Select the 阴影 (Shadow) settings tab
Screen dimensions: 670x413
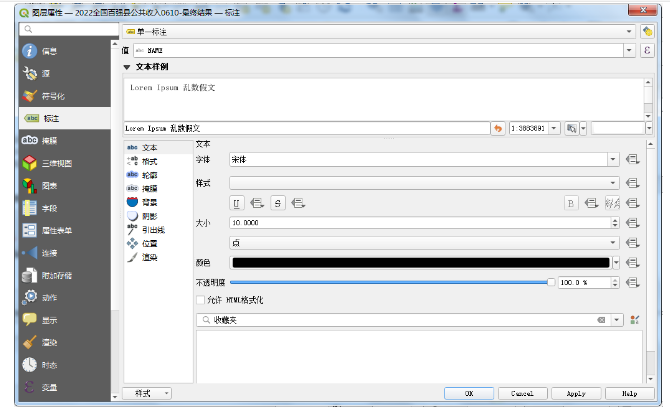(159, 216)
